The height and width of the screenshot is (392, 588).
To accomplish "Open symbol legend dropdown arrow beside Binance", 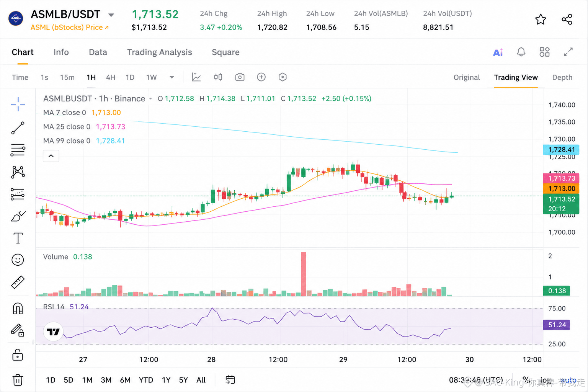I will 150,99.
